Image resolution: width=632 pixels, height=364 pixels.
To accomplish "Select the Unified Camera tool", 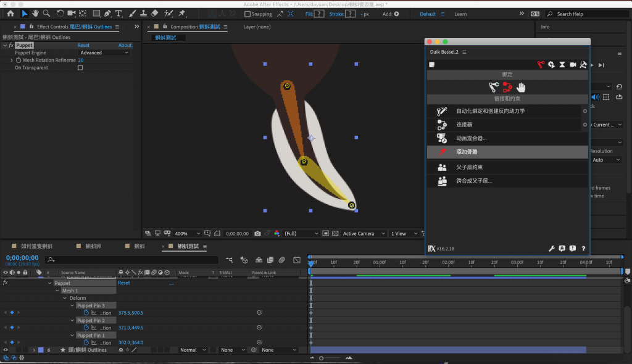I will [x=72, y=14].
